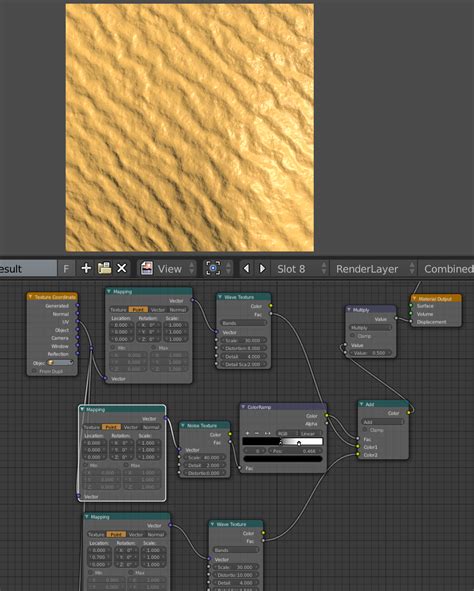
Task: Open Bands type dropdown in bottom Wave Texture
Action: (x=235, y=550)
